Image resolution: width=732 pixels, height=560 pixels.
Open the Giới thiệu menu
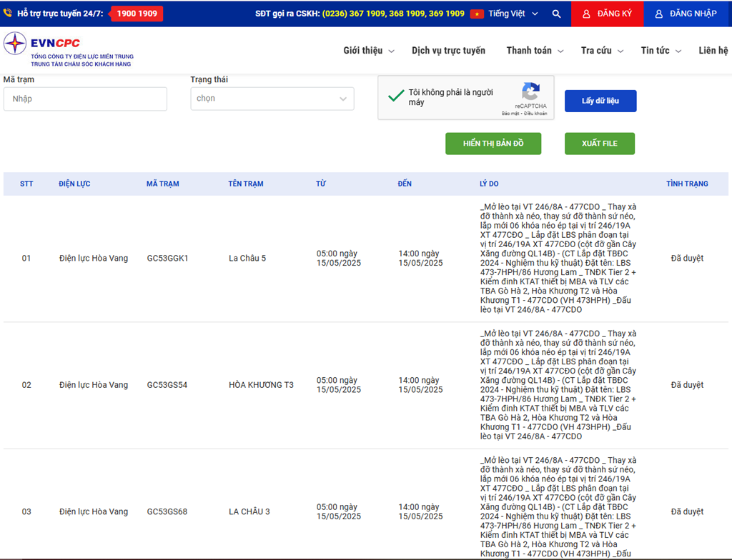coord(362,51)
